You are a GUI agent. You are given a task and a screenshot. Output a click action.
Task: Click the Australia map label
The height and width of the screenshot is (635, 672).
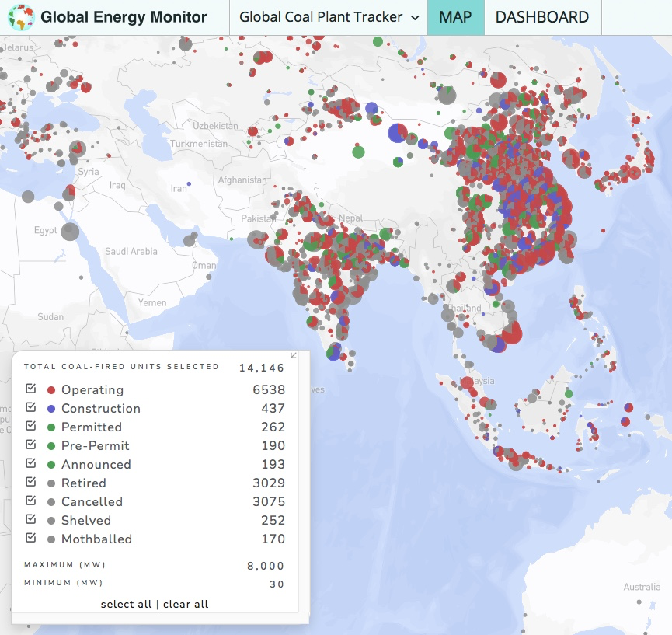pos(642,587)
